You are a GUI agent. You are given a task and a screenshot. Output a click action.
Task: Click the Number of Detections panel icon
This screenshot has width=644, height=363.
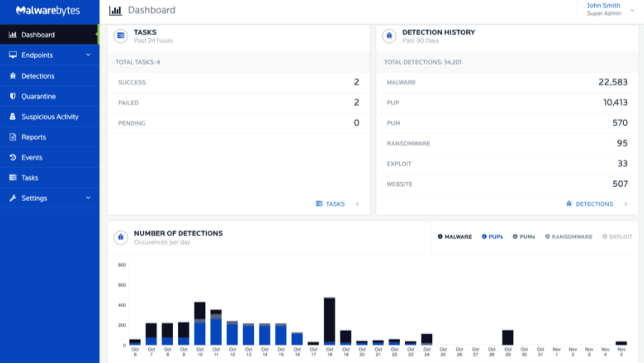(120, 238)
